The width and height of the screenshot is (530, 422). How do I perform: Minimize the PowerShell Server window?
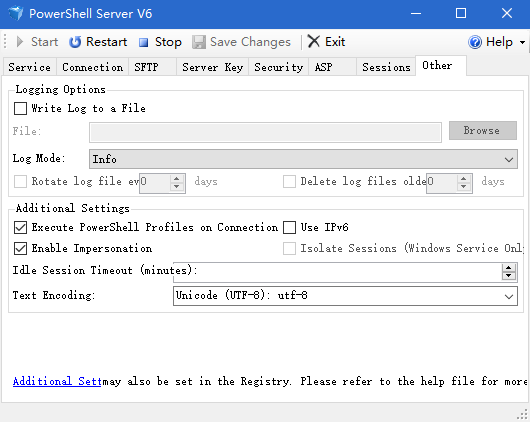[x=416, y=14]
